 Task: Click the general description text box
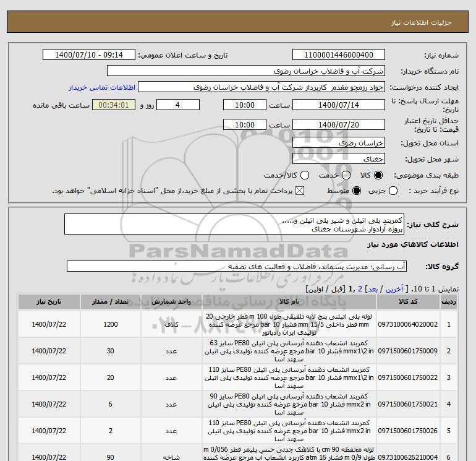234,224
